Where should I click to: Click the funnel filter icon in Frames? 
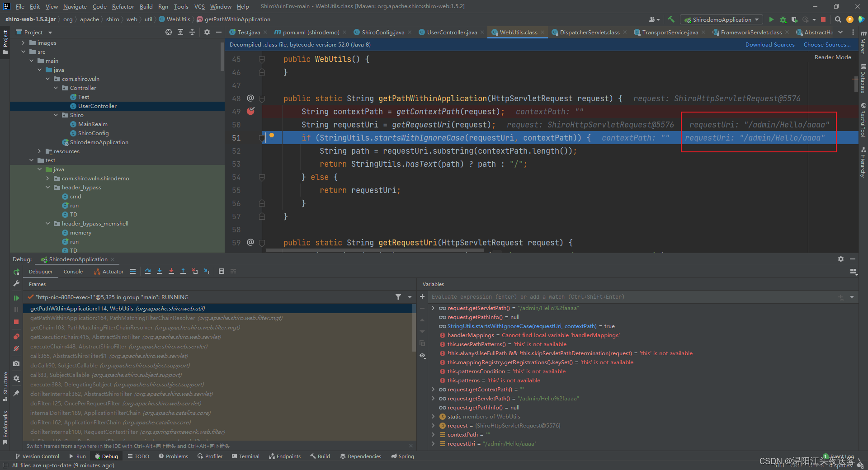[x=398, y=297]
